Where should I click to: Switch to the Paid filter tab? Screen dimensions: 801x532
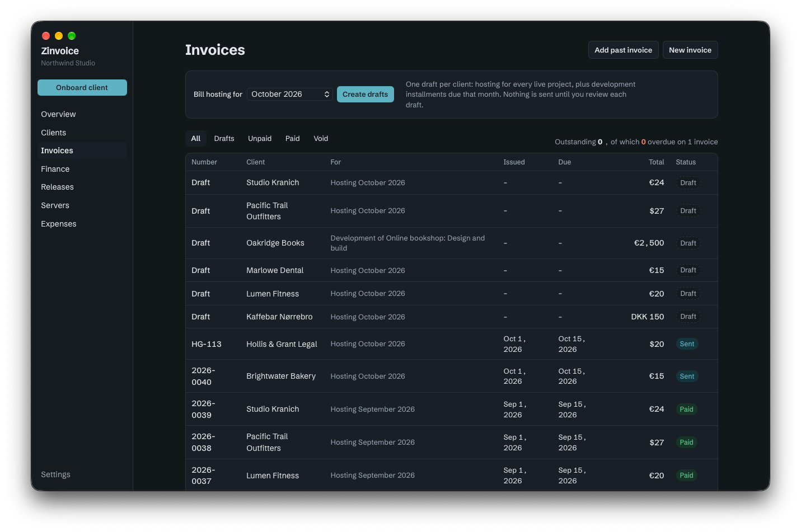tap(293, 138)
